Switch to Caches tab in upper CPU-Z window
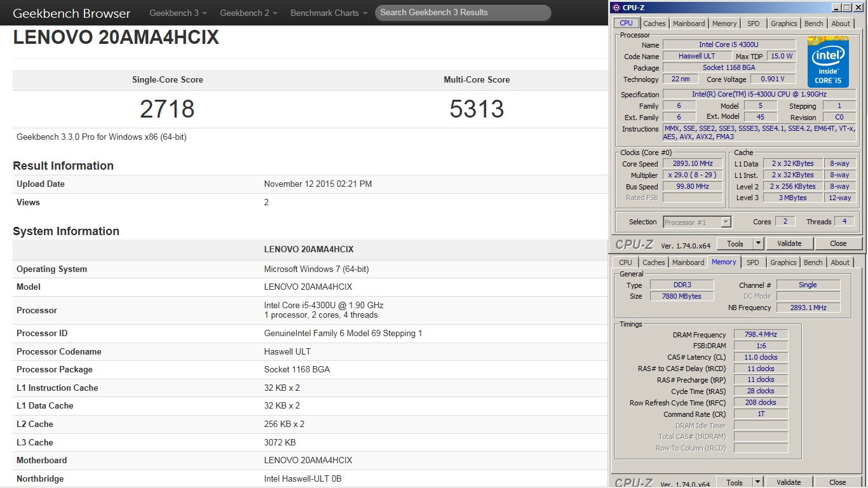868x488 pixels. [654, 24]
